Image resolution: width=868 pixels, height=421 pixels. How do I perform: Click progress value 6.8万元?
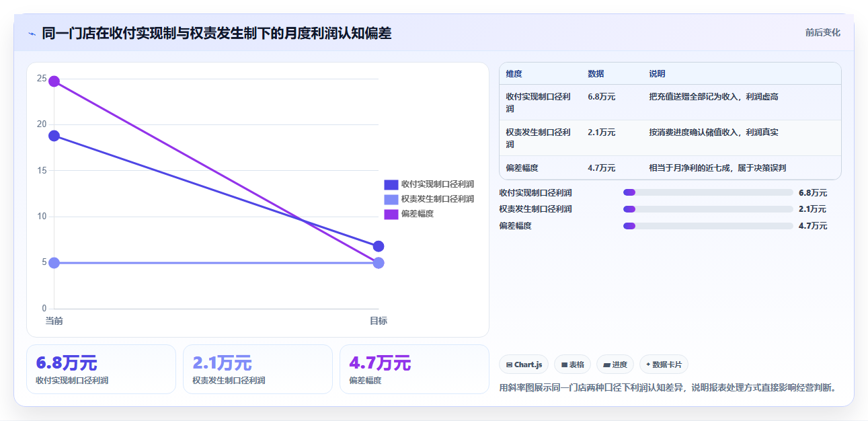[x=813, y=192]
